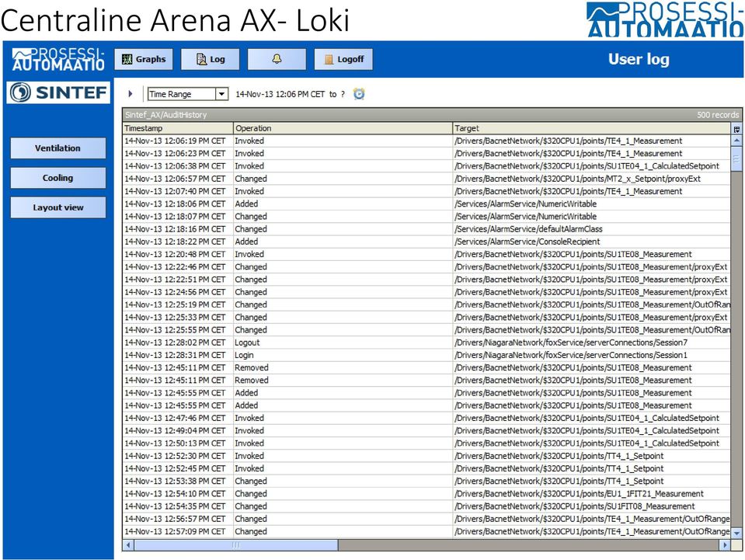Viewport: 745px width, 560px height.
Task: Sort by the Timestamp column header
Action: coord(178,128)
